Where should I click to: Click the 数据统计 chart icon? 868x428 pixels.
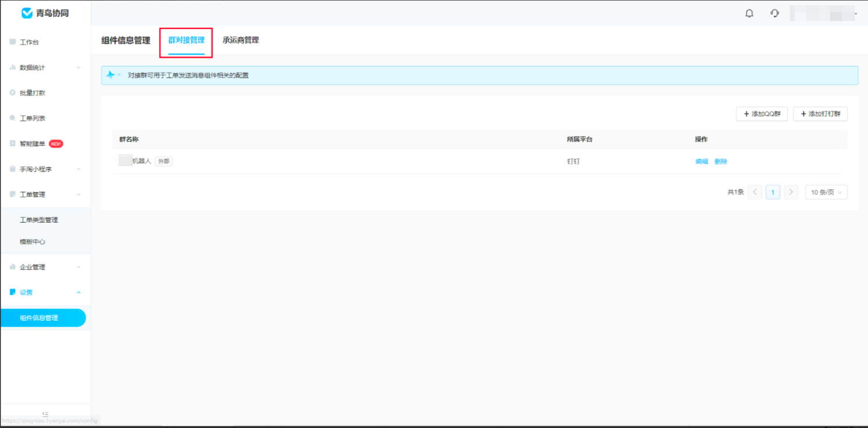[12, 68]
